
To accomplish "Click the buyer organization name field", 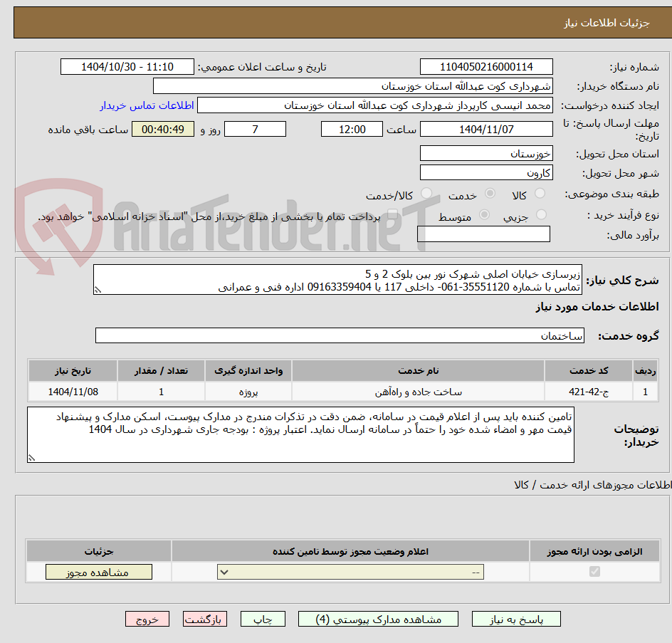I will (x=352, y=86).
